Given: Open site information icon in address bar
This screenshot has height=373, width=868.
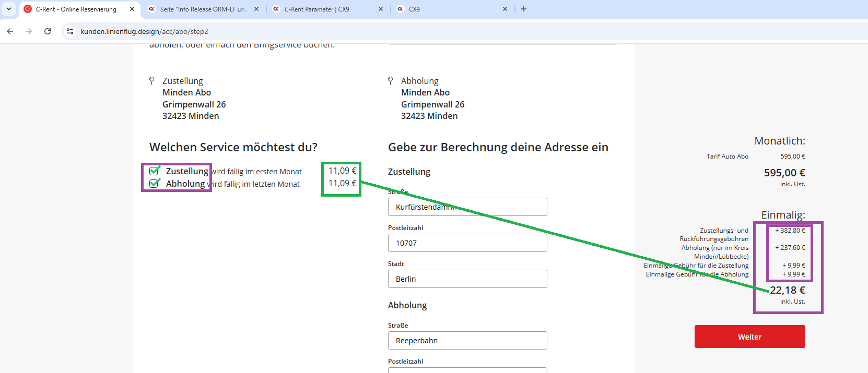Looking at the screenshot, I should (70, 31).
